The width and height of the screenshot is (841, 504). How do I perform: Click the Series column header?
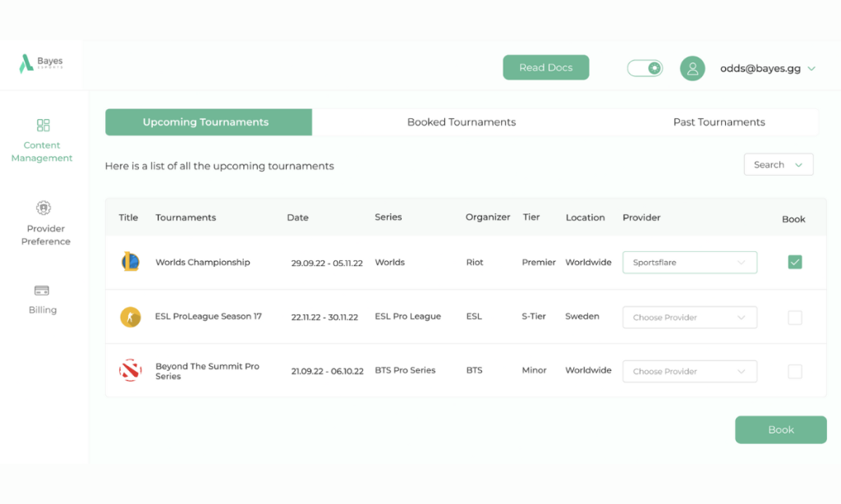(x=388, y=218)
